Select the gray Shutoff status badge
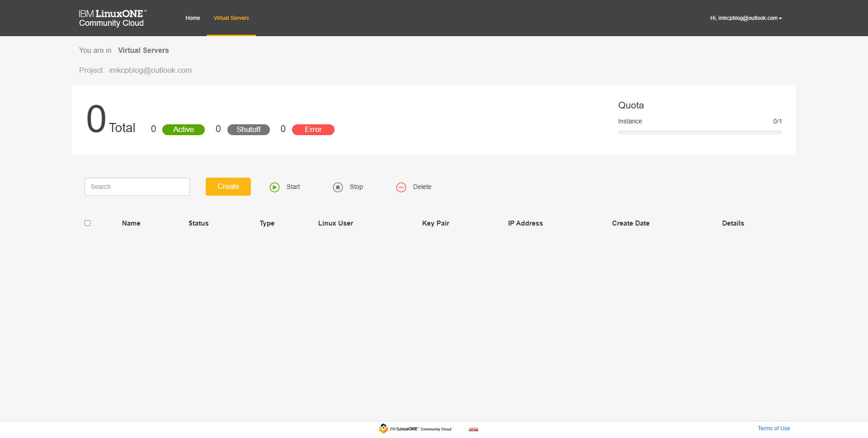Viewport: 868px width, 438px height. (248, 130)
